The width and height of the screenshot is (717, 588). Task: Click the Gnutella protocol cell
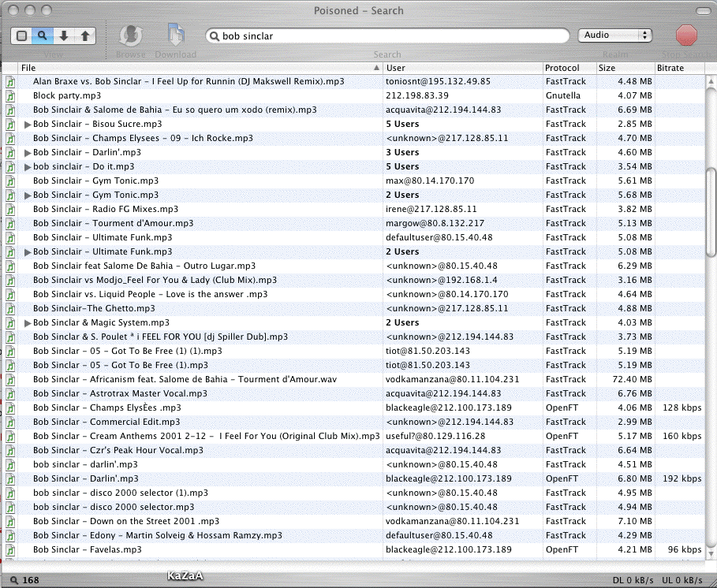(x=563, y=95)
